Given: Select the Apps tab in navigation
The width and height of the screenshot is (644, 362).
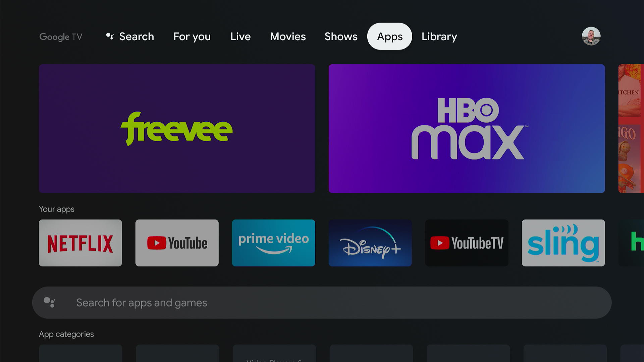Looking at the screenshot, I should tap(389, 36).
